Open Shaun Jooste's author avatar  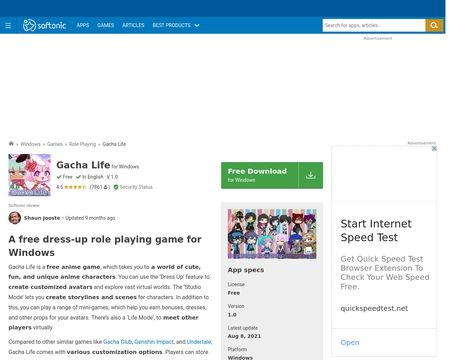(15, 218)
